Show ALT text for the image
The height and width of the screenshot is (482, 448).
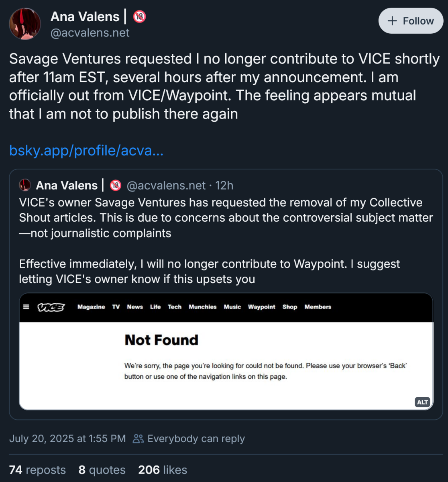click(x=422, y=402)
